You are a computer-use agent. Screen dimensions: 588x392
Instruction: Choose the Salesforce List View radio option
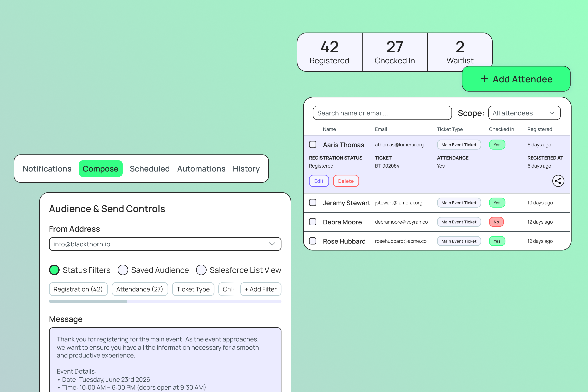point(201,270)
